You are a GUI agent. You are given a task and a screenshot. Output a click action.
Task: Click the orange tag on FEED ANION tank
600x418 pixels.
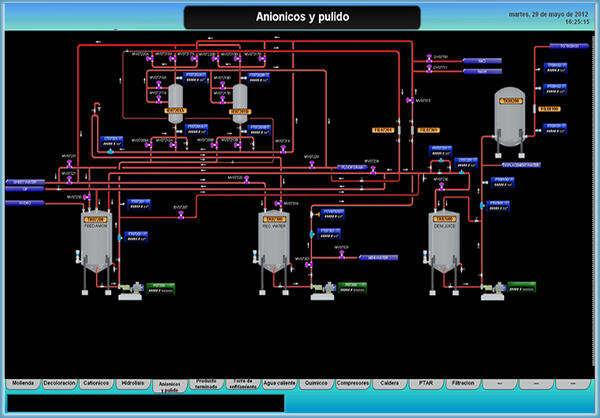point(96,220)
